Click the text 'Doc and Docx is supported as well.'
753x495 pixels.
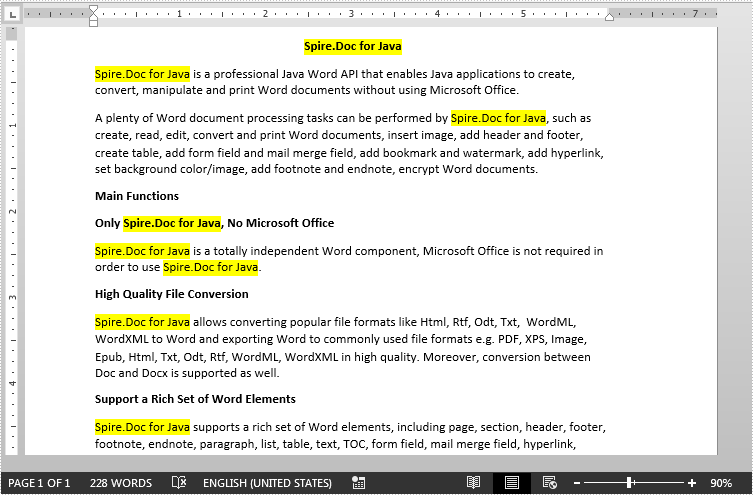coord(187,373)
